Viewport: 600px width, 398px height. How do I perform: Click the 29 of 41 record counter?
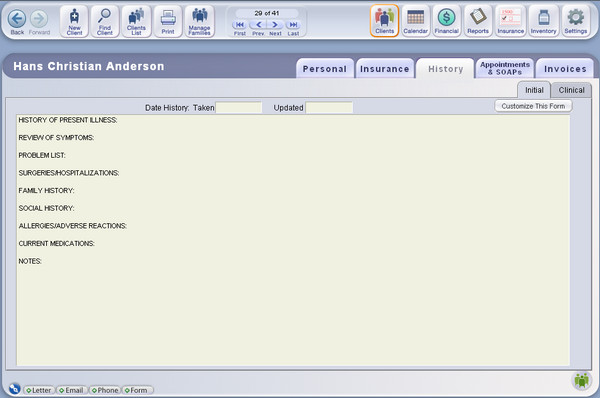(x=267, y=13)
